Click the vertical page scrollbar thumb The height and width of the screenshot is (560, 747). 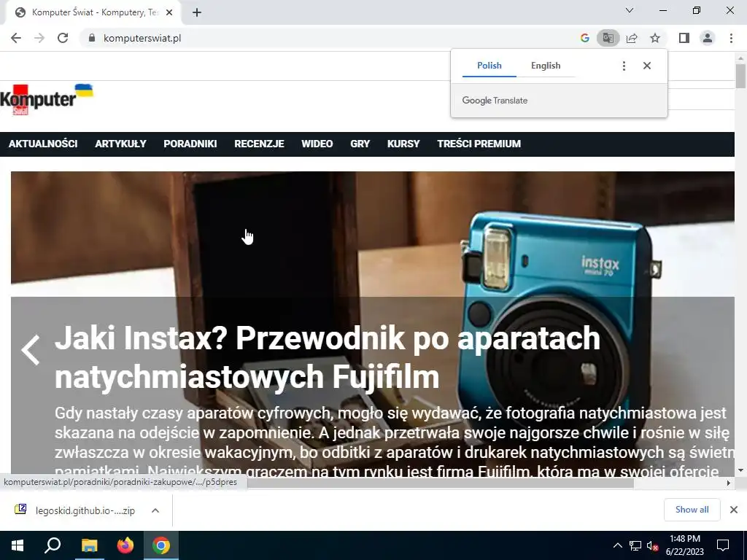click(740, 76)
